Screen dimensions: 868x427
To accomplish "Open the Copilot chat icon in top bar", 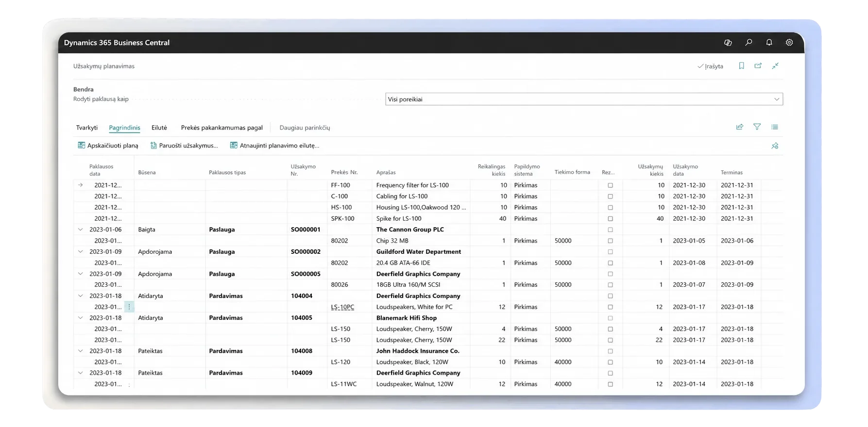I will tap(728, 43).
